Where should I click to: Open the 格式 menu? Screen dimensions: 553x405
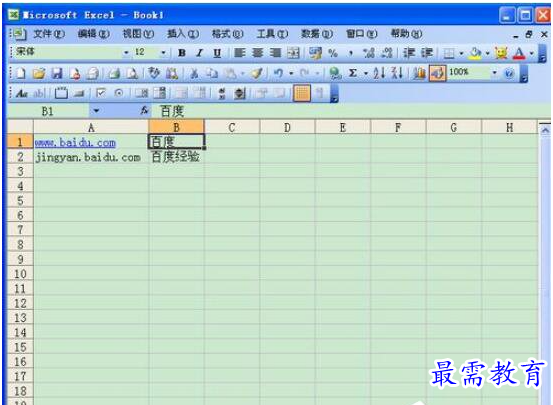[x=227, y=34]
